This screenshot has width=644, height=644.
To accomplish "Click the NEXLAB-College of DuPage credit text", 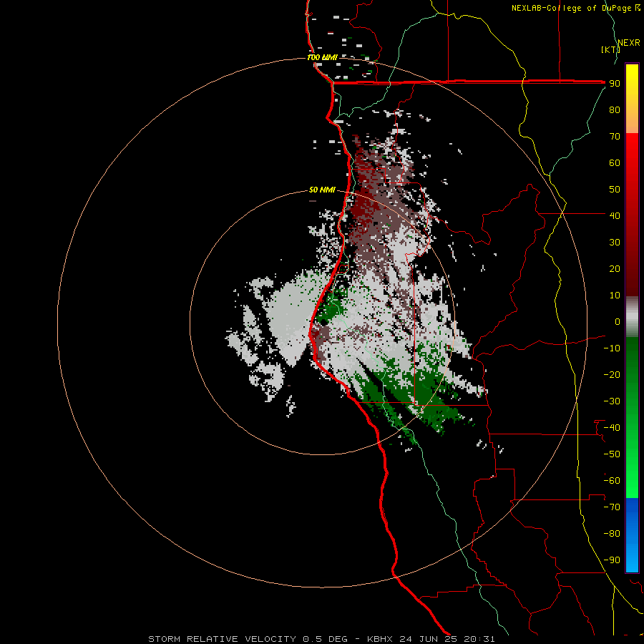I will [x=575, y=8].
